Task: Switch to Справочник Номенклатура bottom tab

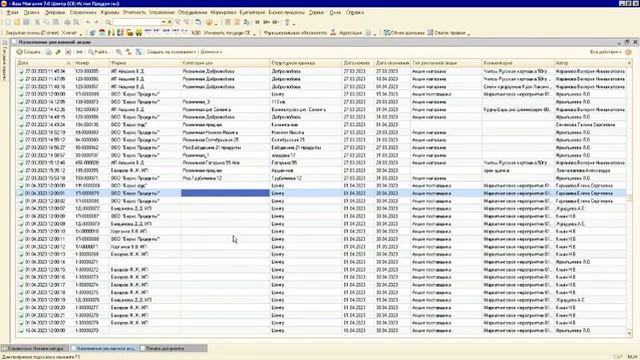Action: [35, 349]
